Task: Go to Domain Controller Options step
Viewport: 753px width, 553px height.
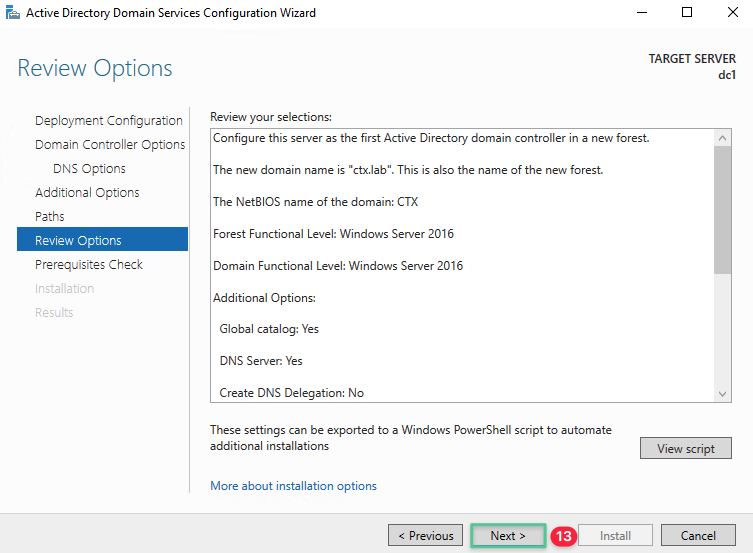Action: click(110, 144)
